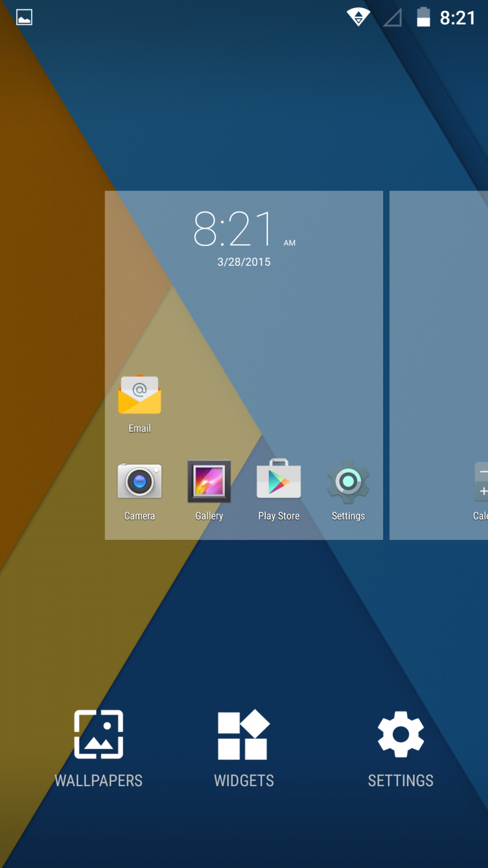The height and width of the screenshot is (868, 488).
Task: Open the Calculator app on next page
Action: coord(480,491)
